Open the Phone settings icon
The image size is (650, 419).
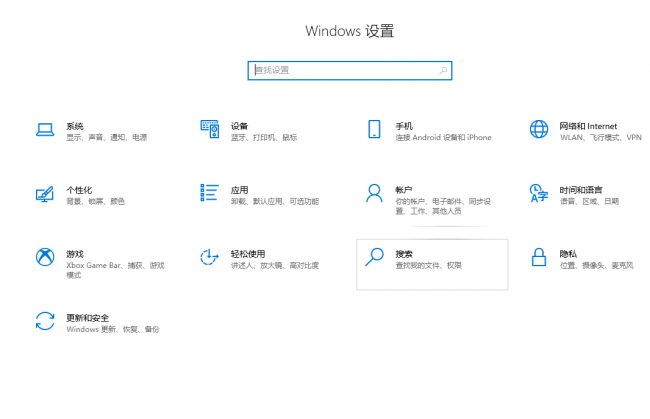point(374,129)
